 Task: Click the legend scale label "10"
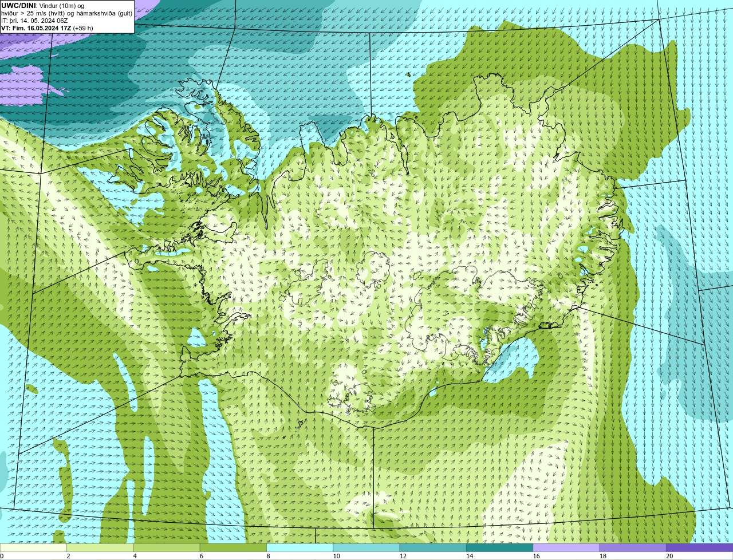[x=336, y=556]
